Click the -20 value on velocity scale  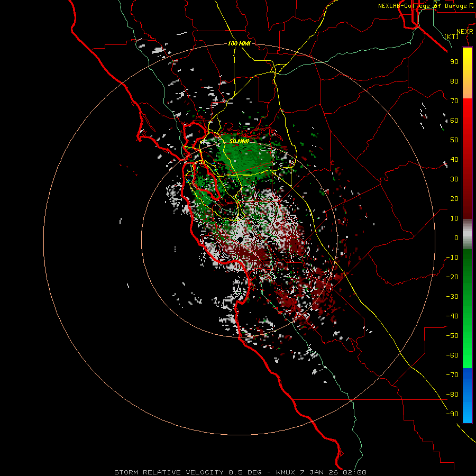coord(452,277)
